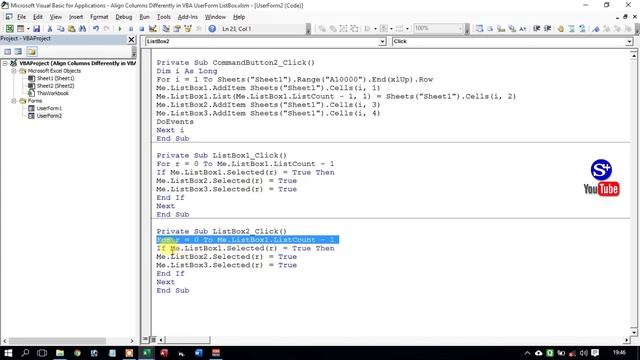Viewport: 640px width, 360px height.
Task: Select ThisWorkbook in project tree
Action: pyautogui.click(x=53, y=93)
